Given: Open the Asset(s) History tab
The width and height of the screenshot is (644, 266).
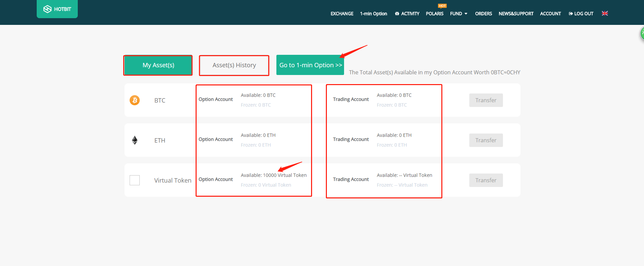Looking at the screenshot, I should [234, 65].
